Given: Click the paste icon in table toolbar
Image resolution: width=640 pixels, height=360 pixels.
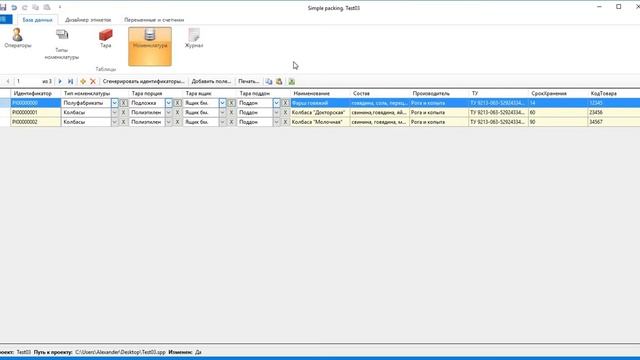Looking at the screenshot, I should [x=279, y=81].
